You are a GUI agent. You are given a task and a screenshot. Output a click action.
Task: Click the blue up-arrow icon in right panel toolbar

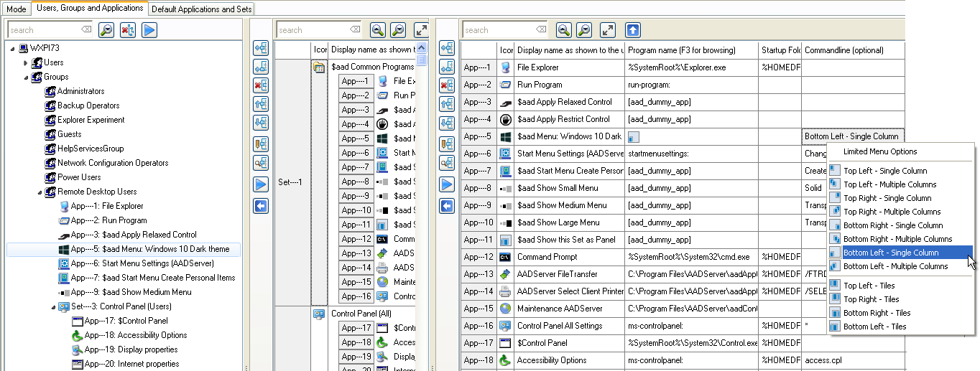tap(632, 30)
